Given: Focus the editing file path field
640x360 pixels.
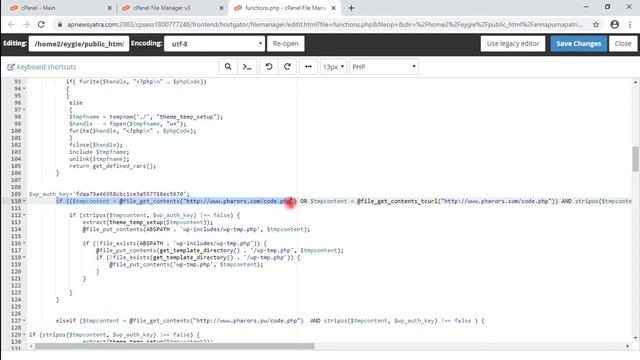Looking at the screenshot, I should (79, 44).
